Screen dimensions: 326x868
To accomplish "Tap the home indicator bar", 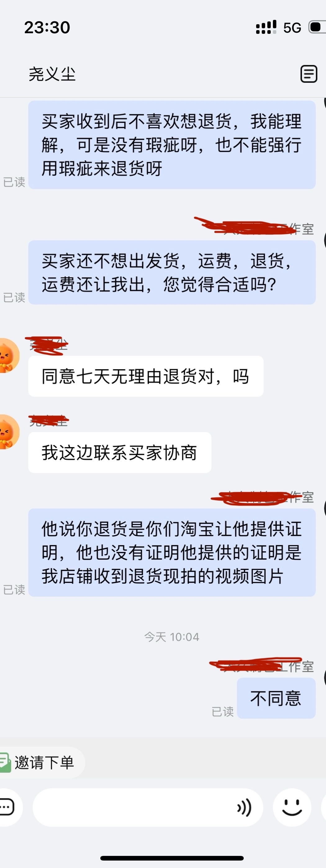I will coord(172,858).
